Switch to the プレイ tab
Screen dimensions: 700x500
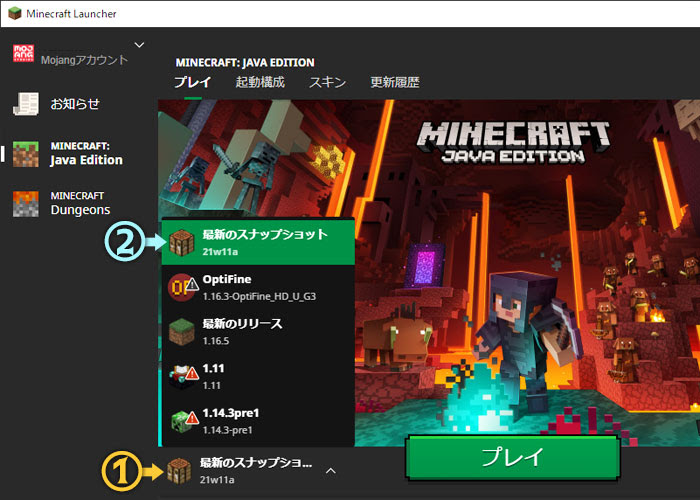tap(192, 82)
